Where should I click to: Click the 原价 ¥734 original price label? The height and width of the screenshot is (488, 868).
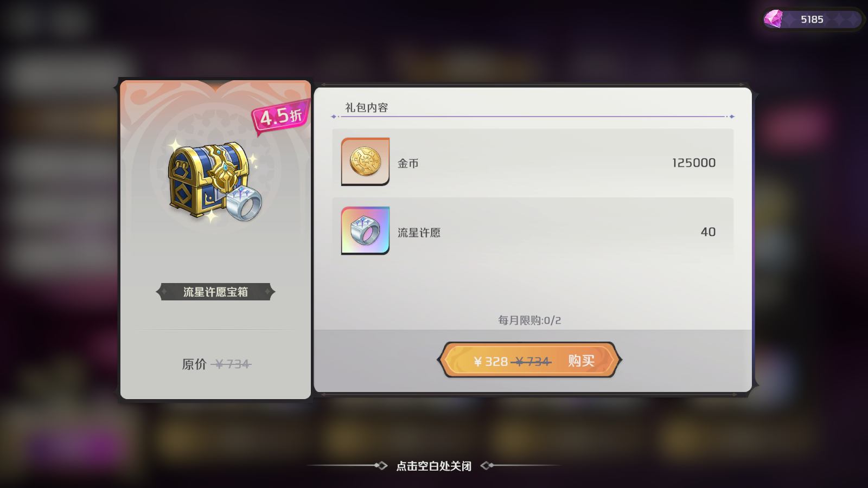(216, 364)
